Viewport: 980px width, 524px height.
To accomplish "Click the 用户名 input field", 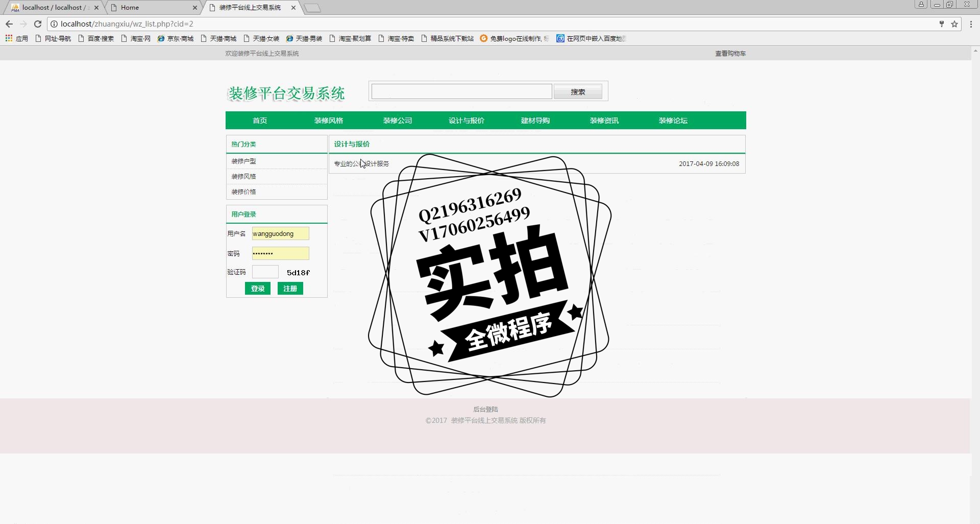I will 280,233.
